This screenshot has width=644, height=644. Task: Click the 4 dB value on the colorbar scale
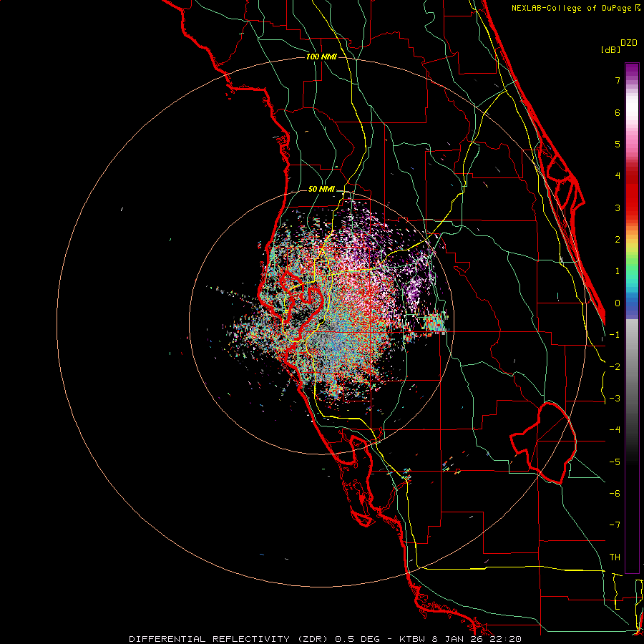click(618, 176)
